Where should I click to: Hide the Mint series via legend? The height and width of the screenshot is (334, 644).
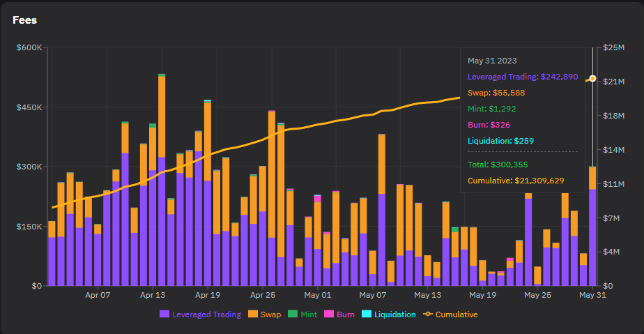[302, 314]
